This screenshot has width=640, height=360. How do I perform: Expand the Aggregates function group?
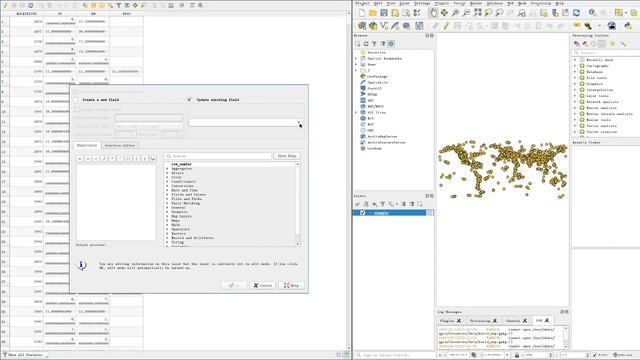[x=167, y=169]
